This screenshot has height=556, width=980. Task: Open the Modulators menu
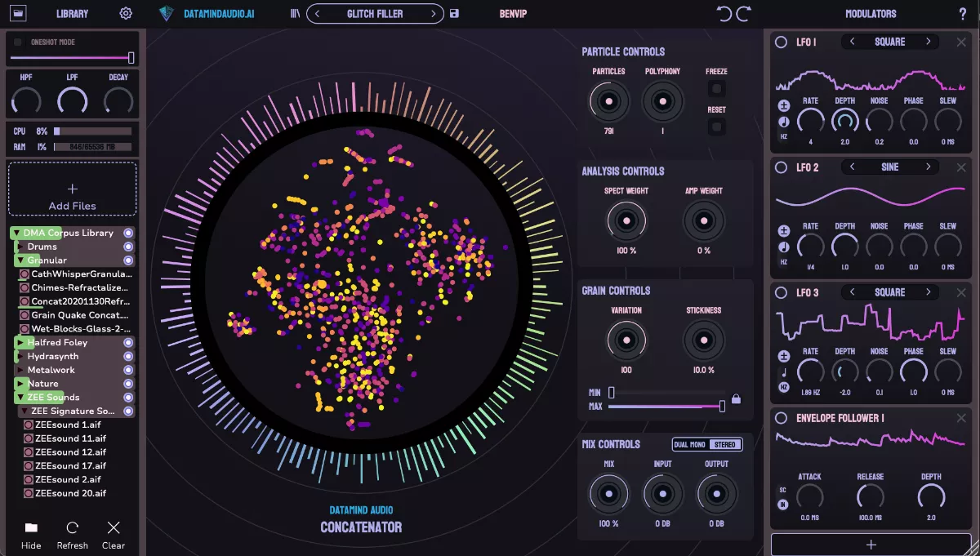(869, 13)
